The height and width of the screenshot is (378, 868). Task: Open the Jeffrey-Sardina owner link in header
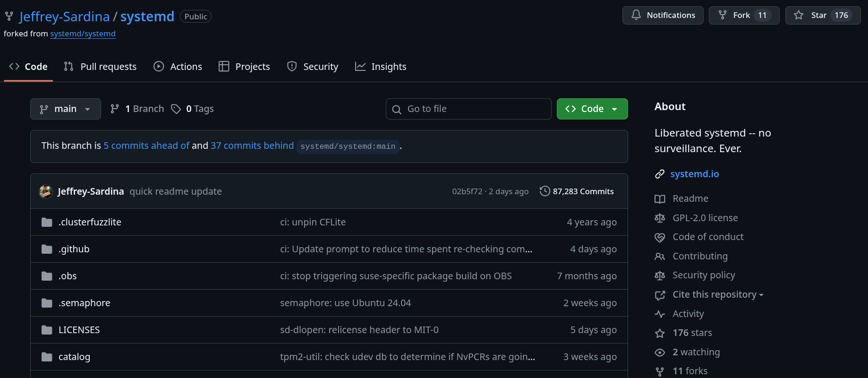tap(64, 17)
